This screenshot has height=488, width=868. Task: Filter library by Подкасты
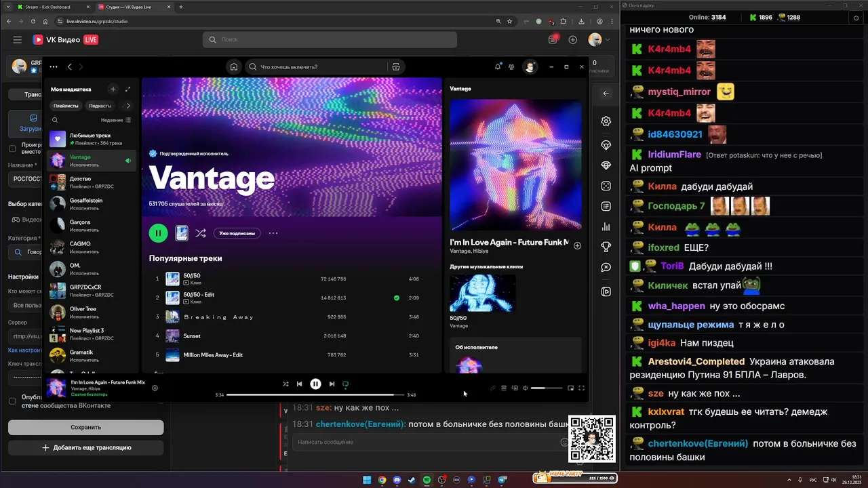click(100, 106)
